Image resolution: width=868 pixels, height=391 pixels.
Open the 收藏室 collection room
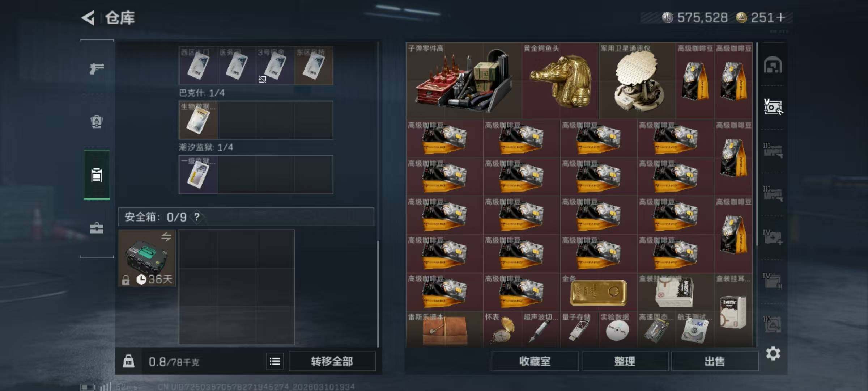click(x=535, y=361)
